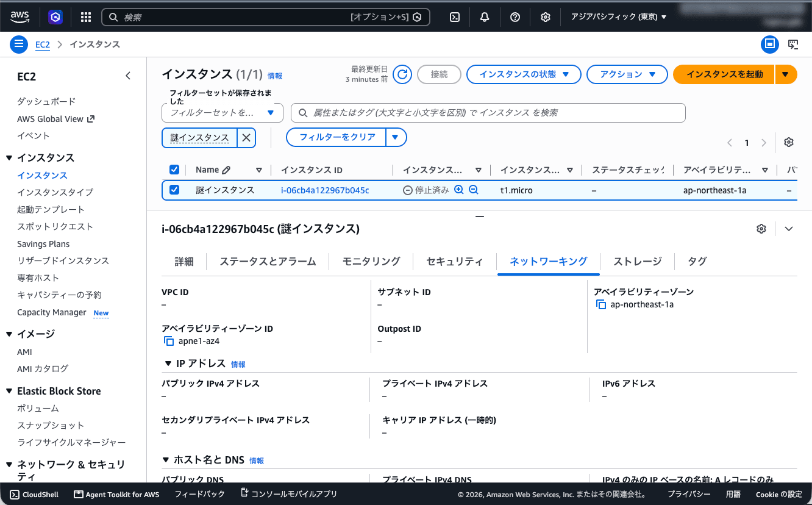The height and width of the screenshot is (505, 812).
Task: Copy availability zone ID apne1-az4
Action: [x=169, y=341]
